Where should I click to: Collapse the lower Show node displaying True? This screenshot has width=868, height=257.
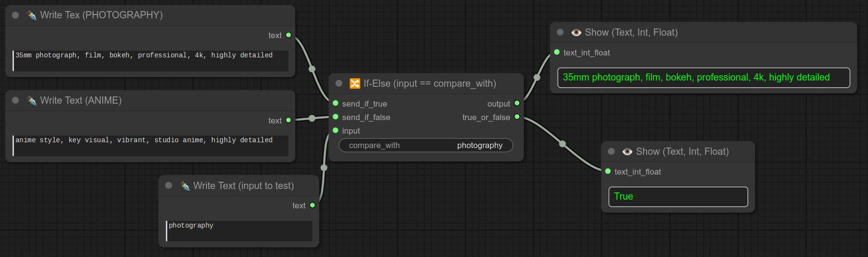click(611, 151)
